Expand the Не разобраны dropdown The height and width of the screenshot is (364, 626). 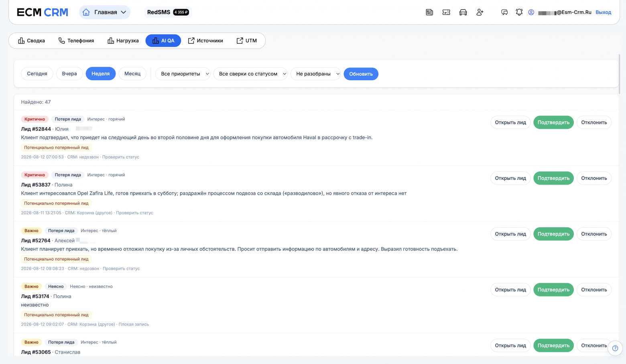tap(316, 74)
